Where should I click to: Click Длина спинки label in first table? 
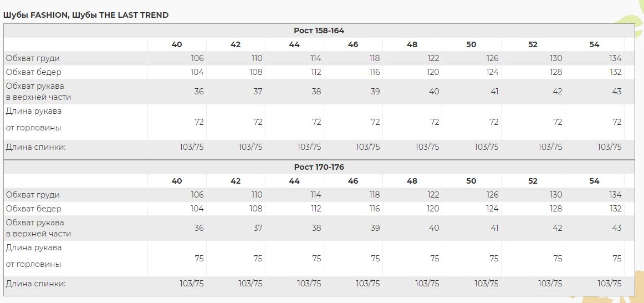[35, 147]
